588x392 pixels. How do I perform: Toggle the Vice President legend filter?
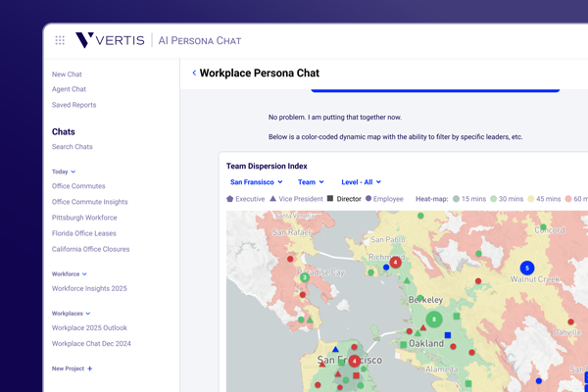(x=273, y=199)
